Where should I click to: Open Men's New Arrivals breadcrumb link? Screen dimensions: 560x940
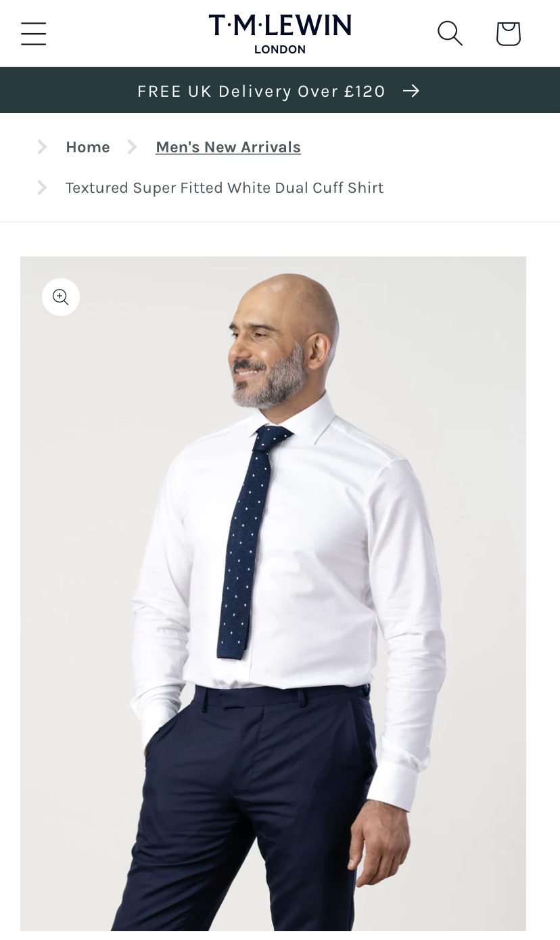228,147
